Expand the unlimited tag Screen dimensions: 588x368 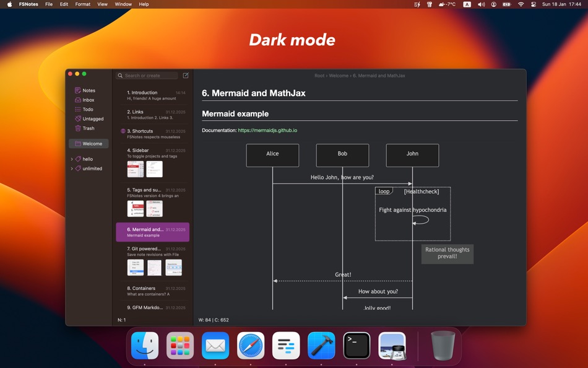[x=72, y=168]
